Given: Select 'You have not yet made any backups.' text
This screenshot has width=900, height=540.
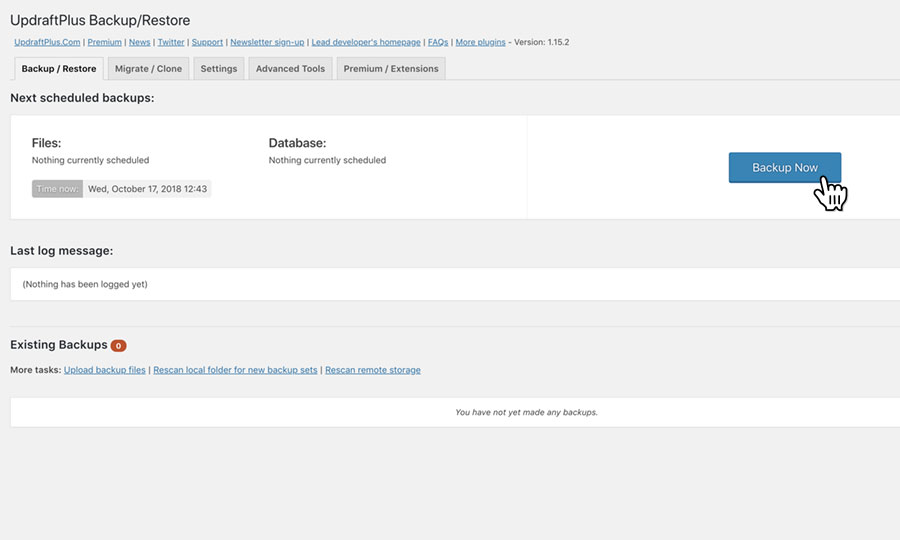Looking at the screenshot, I should [x=526, y=412].
